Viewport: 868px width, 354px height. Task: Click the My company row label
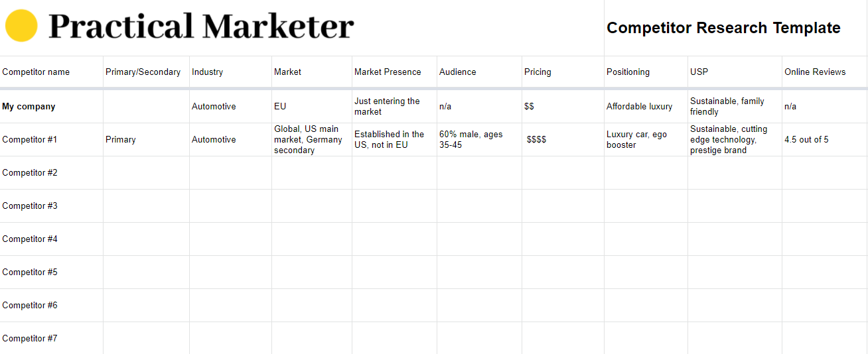coord(29,107)
